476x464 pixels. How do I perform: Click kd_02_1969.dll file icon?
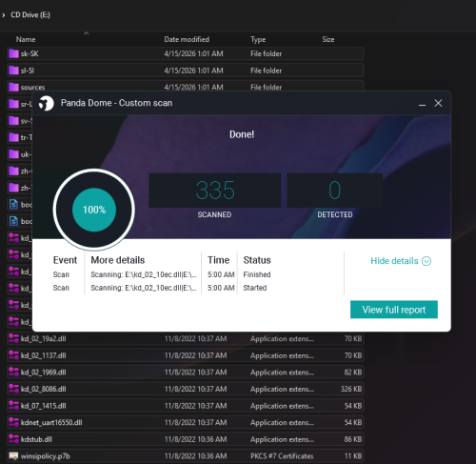[13, 373]
